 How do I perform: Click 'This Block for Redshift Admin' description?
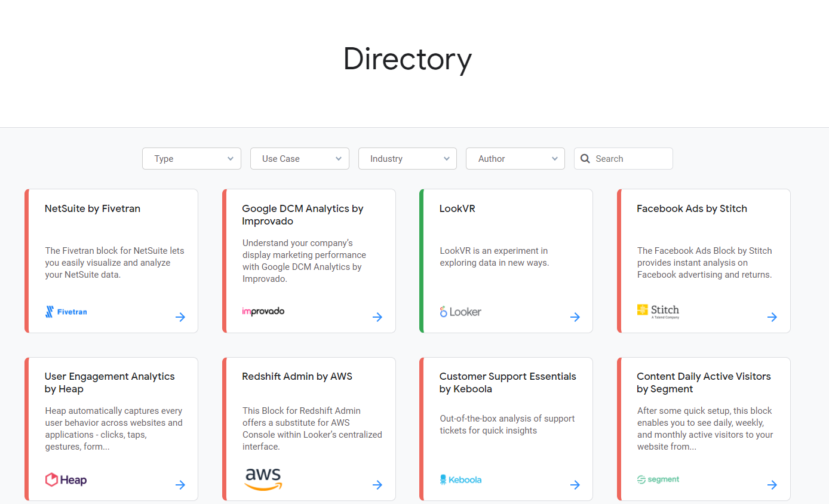[x=312, y=429]
